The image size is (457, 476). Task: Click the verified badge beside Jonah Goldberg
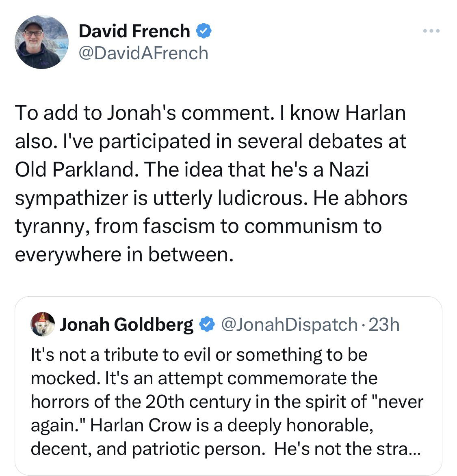[207, 324]
